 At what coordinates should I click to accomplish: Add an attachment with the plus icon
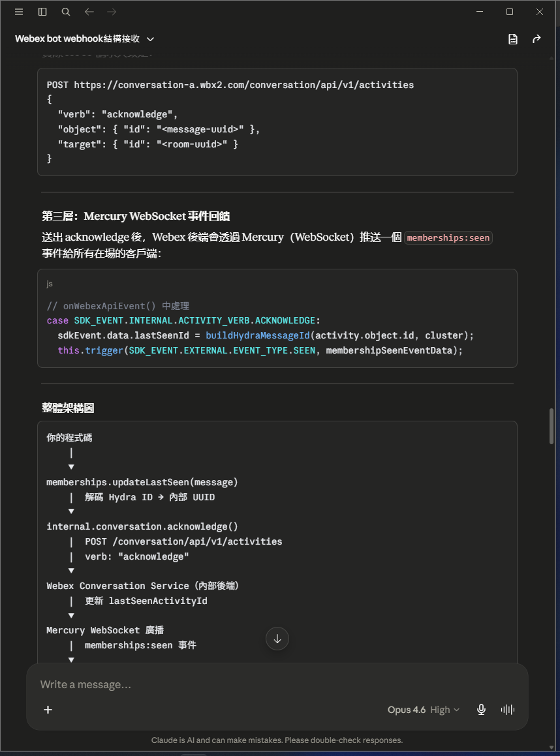pyautogui.click(x=48, y=709)
